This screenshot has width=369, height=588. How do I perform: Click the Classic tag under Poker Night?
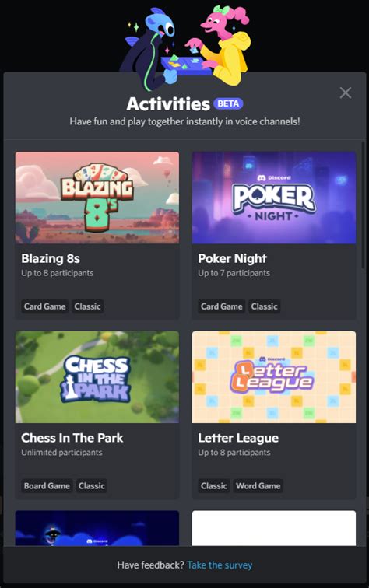tap(264, 306)
